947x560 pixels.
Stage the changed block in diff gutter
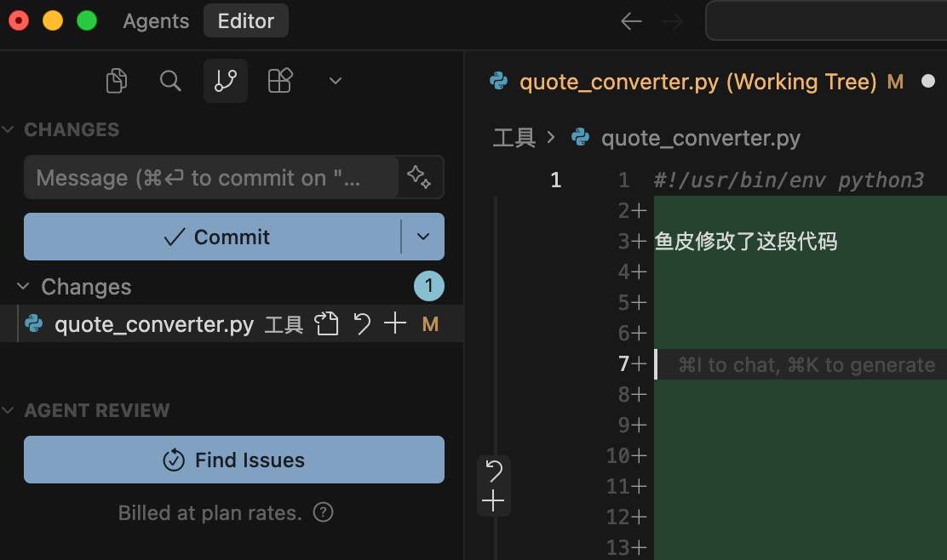(x=494, y=501)
